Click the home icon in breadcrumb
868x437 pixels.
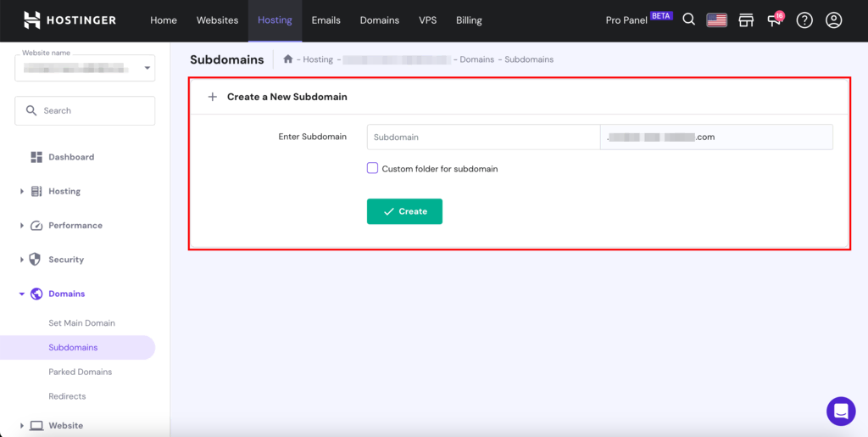pos(288,59)
